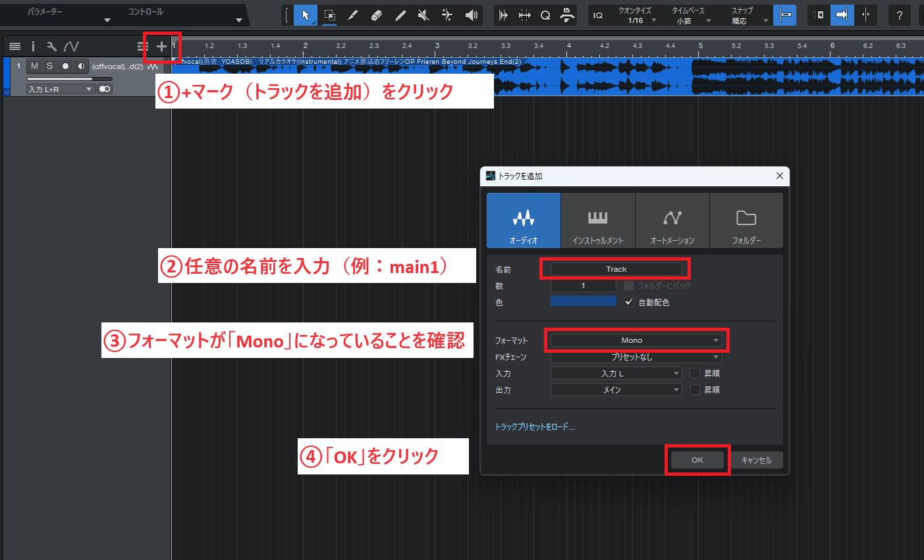Screen dimensions: 924x560
Task: Open track settings with the wrench icon
Action: (x=52, y=46)
